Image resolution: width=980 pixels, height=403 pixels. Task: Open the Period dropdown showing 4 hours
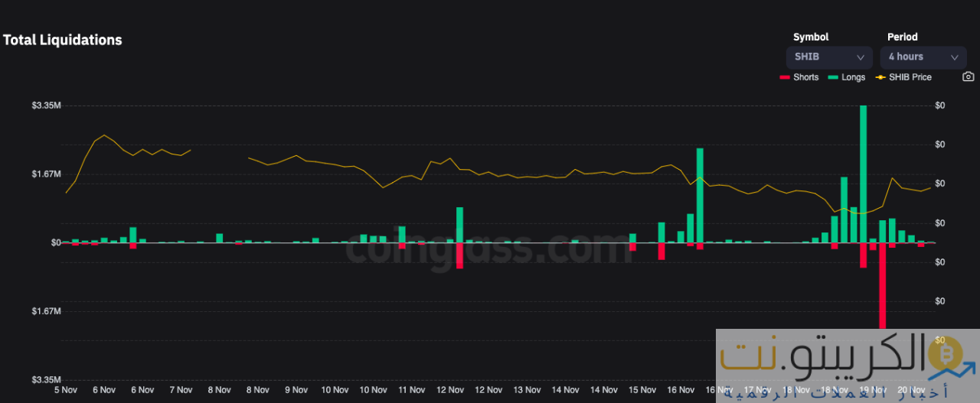coord(923,57)
